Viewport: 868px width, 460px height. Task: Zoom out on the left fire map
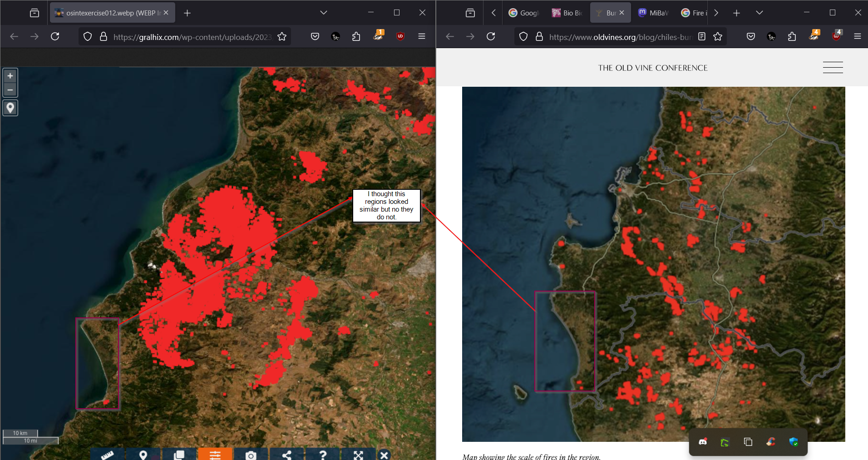[10, 90]
